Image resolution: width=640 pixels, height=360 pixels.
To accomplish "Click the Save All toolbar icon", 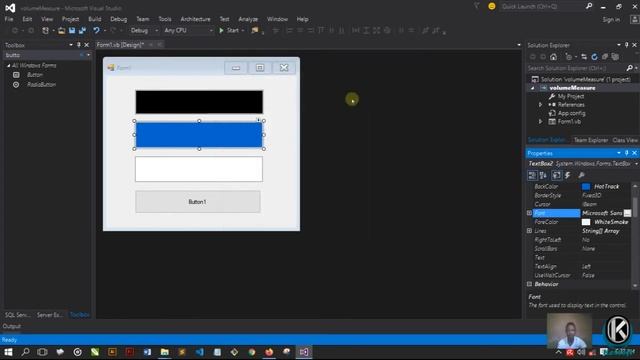I will pyautogui.click(x=82, y=30).
